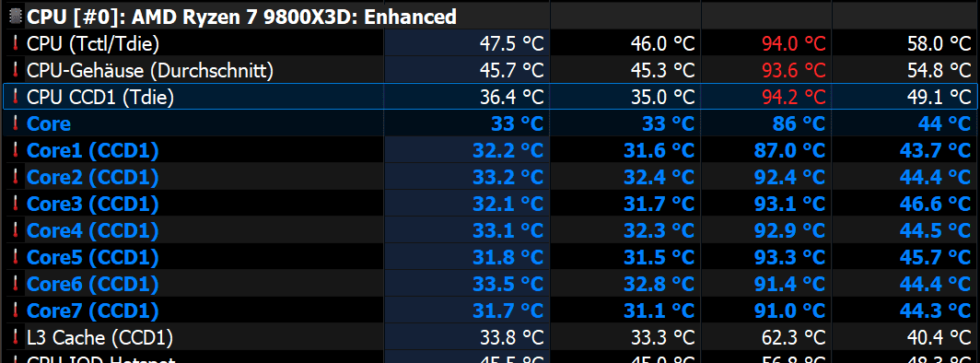Screen dimensions: 980x363
Task: Click the 91.4 °C value
Action: pos(790,285)
